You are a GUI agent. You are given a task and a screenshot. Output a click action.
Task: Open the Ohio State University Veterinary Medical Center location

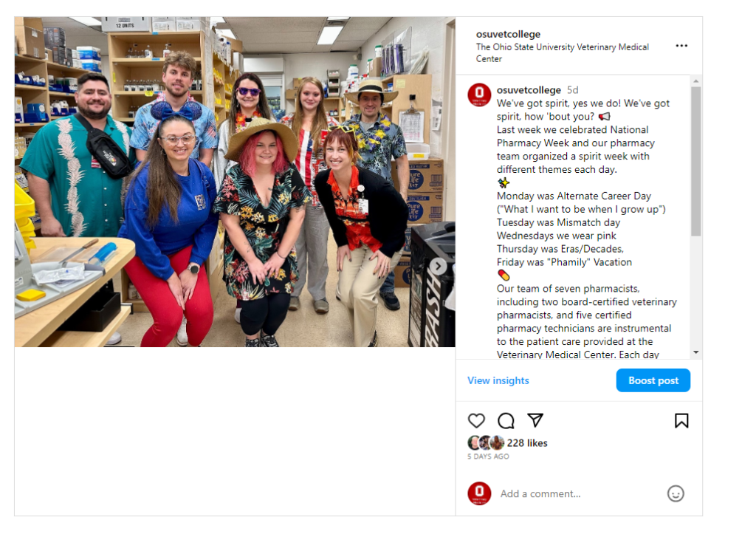coord(562,52)
